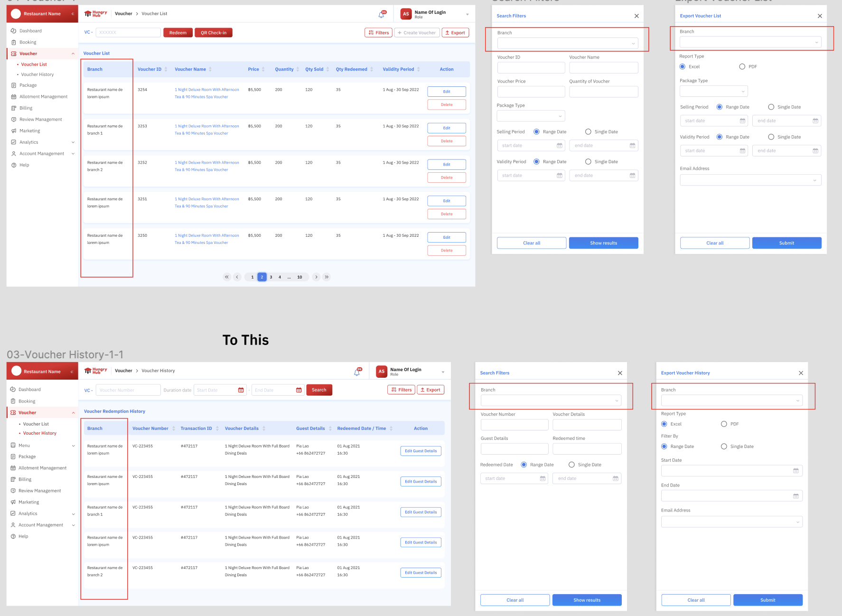Click the Voucher Number input field
Image resolution: width=842 pixels, height=616 pixels.
[128, 390]
